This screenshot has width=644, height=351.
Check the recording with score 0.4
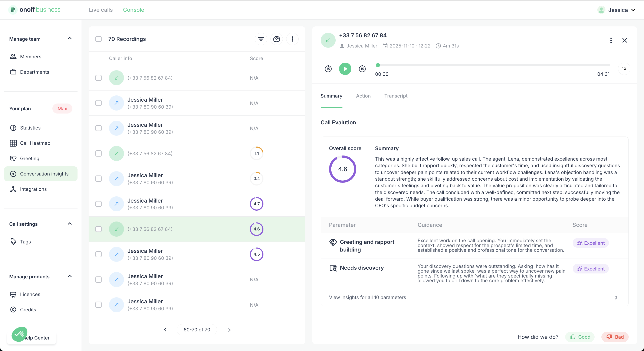point(99,178)
